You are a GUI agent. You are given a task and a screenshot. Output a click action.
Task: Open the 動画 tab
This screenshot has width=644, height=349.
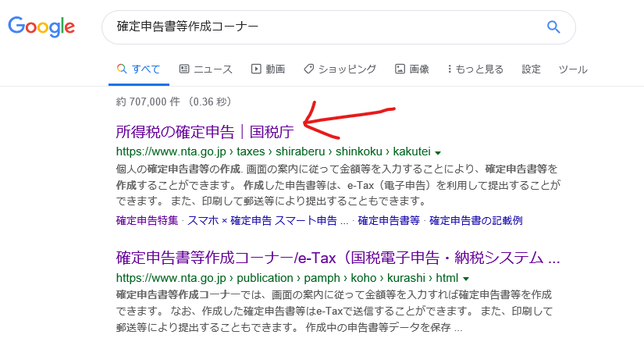268,69
